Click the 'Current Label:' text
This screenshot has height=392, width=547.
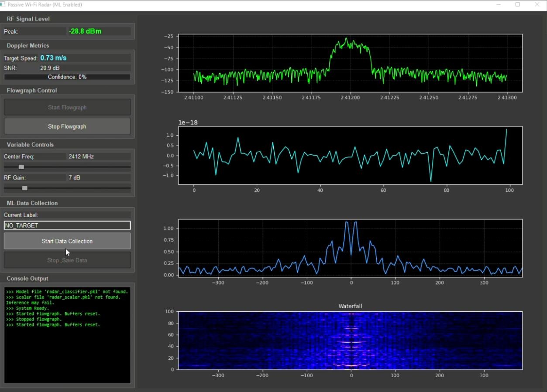click(21, 215)
